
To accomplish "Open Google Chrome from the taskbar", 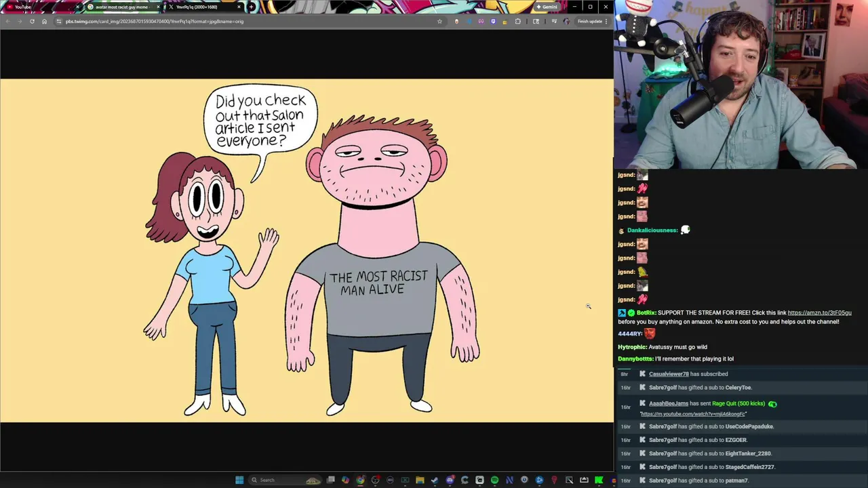I will coord(360,480).
